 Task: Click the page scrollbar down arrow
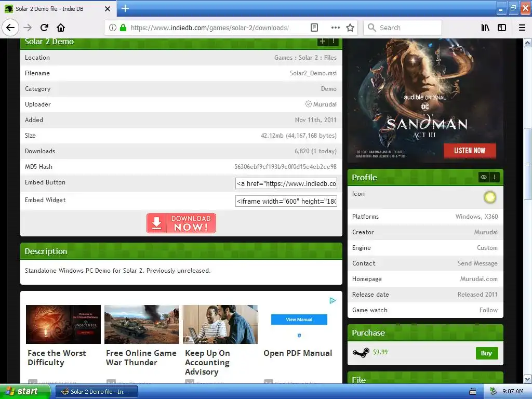pyautogui.click(x=528, y=379)
